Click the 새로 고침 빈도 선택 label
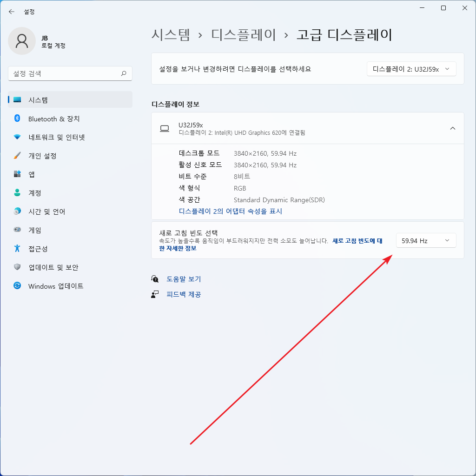The width and height of the screenshot is (476, 476). (x=189, y=233)
